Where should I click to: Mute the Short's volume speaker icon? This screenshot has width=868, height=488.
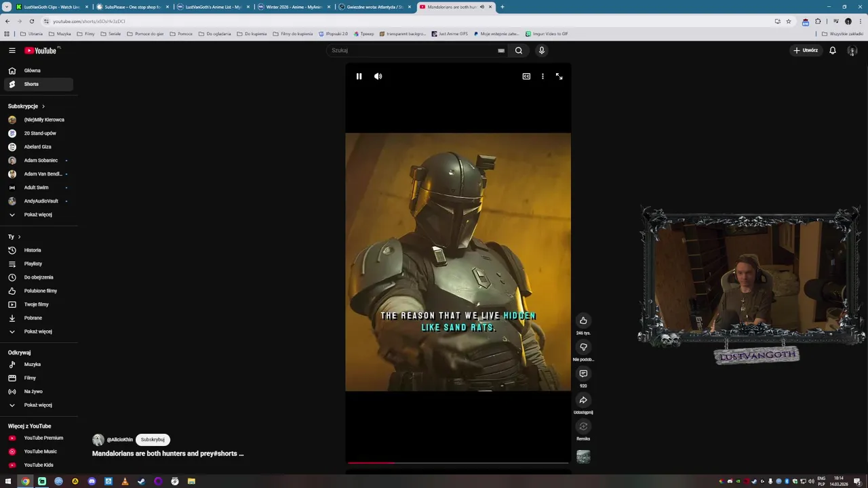[x=378, y=77]
